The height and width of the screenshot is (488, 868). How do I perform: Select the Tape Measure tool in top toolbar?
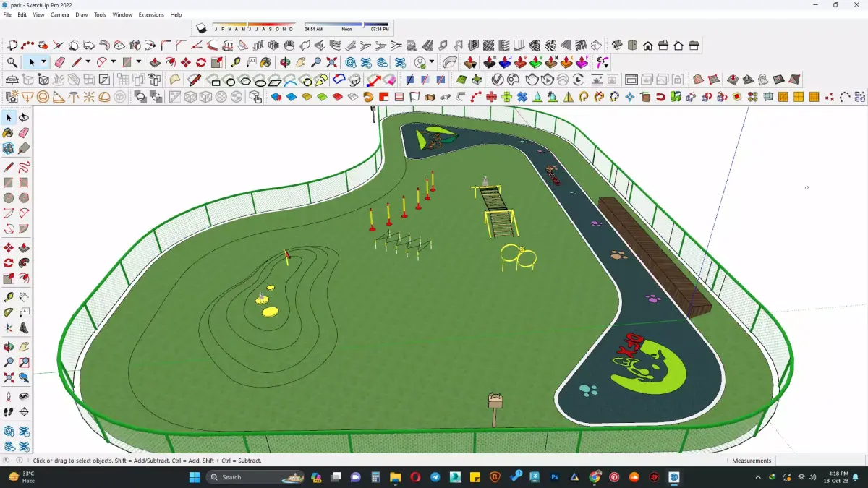point(235,63)
